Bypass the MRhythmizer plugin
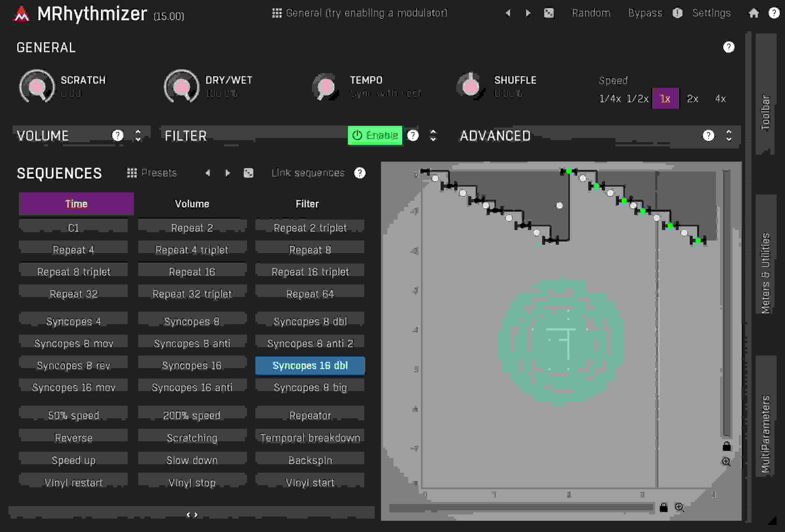This screenshot has height=532, width=785. click(x=645, y=13)
